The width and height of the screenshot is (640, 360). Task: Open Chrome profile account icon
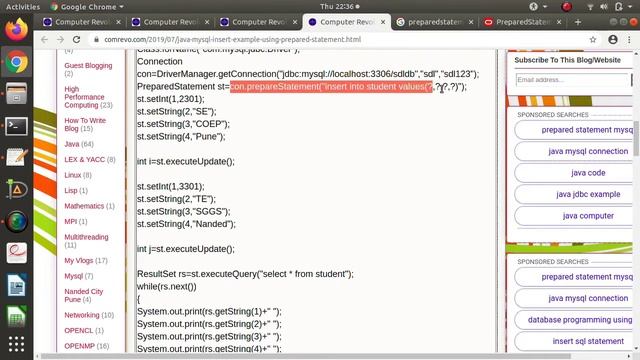[x=613, y=40]
